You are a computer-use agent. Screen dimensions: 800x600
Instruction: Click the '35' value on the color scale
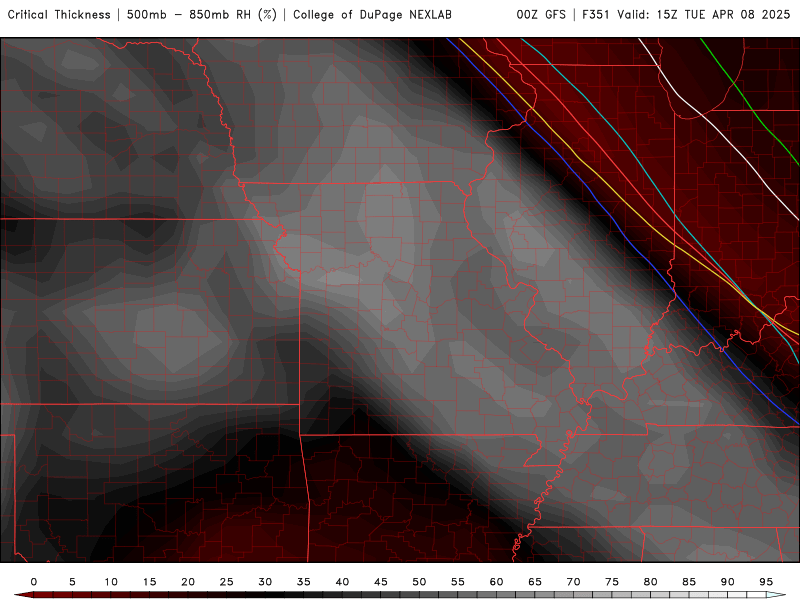coord(304,582)
